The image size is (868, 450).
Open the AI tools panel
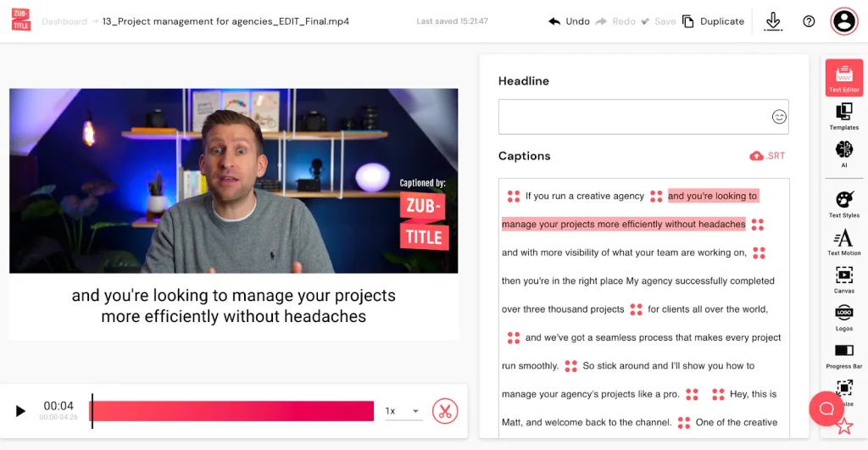843,153
